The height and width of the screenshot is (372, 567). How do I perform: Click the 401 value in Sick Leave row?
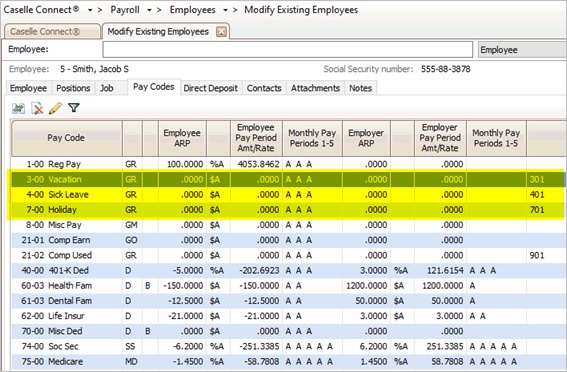tap(537, 194)
